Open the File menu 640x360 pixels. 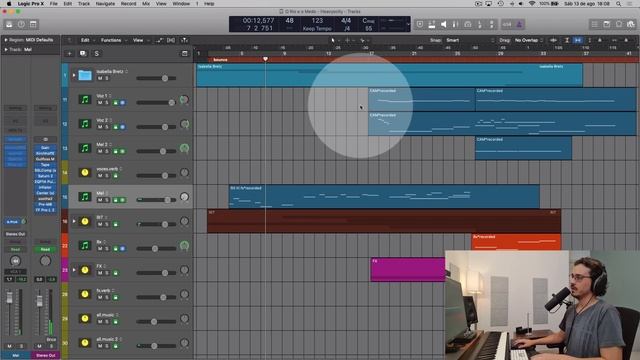click(x=53, y=4)
